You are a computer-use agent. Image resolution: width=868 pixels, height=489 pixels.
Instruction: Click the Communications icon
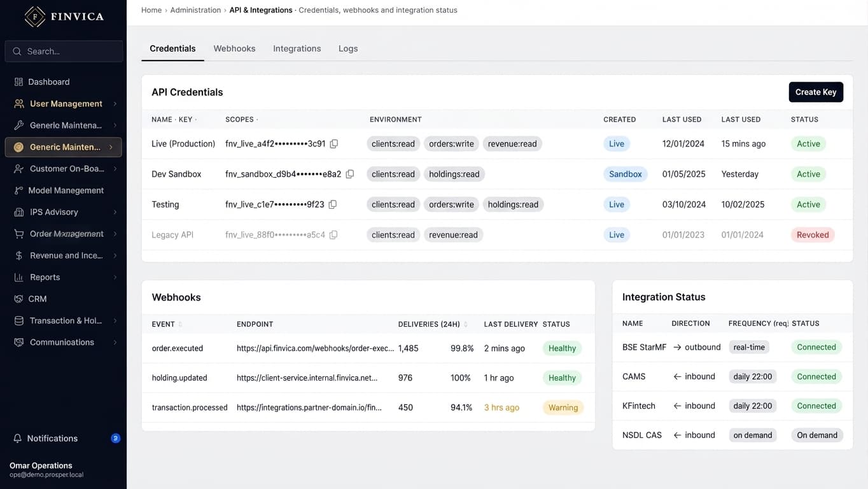(x=18, y=342)
